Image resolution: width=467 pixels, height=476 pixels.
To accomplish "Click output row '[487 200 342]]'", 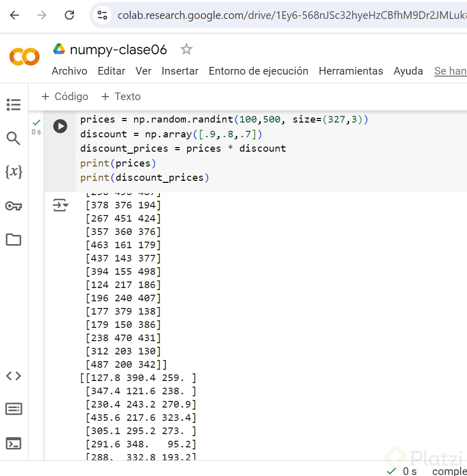I will pos(126,365).
